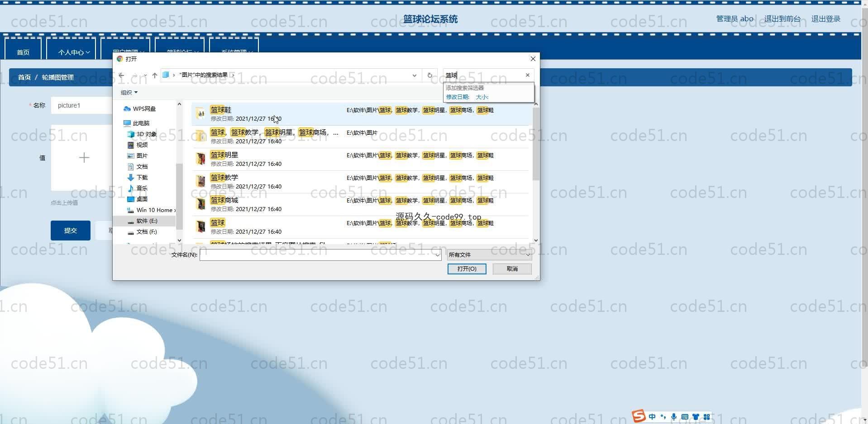Open 3D 对象 folder in sidebar
Viewport: 868px width, 424px height.
142,134
